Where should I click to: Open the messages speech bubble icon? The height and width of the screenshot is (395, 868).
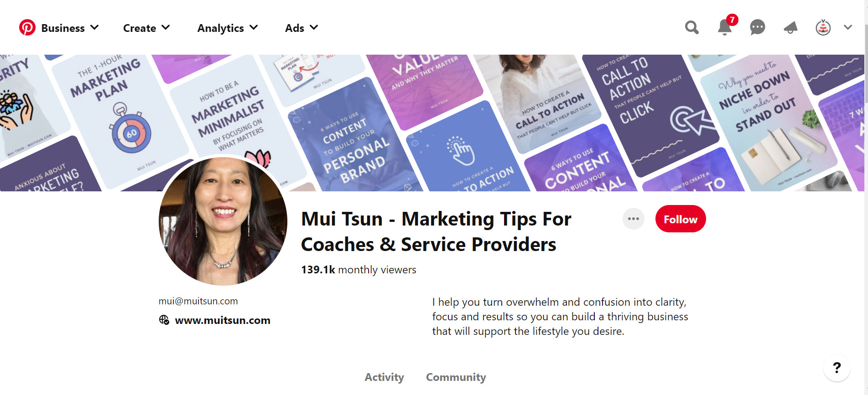(757, 27)
